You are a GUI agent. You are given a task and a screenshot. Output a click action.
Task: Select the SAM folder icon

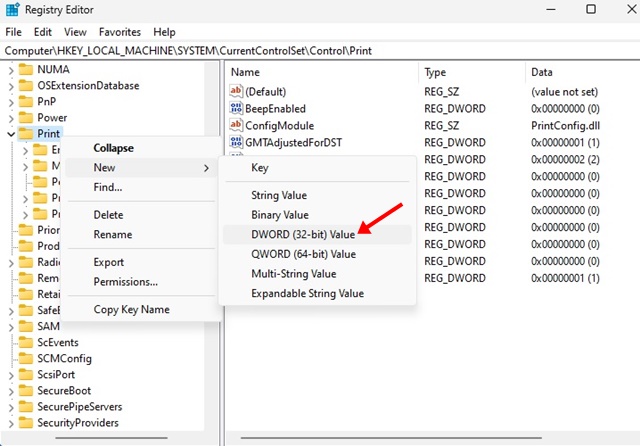(x=26, y=326)
